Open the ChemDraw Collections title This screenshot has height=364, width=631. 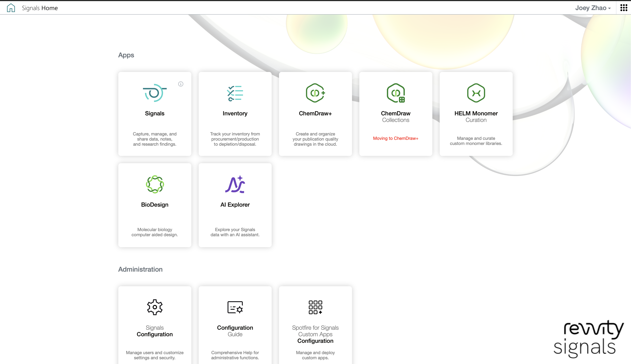click(396, 117)
